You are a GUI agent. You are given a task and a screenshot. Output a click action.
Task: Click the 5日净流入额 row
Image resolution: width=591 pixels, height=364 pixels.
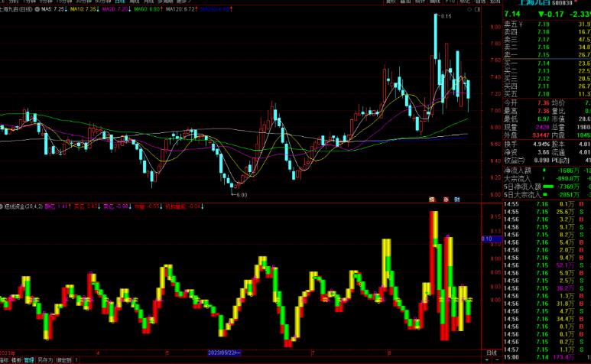[547, 187]
